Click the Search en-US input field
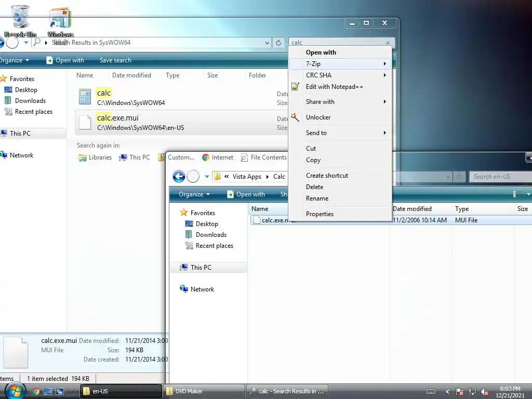532x399 pixels. click(500, 177)
